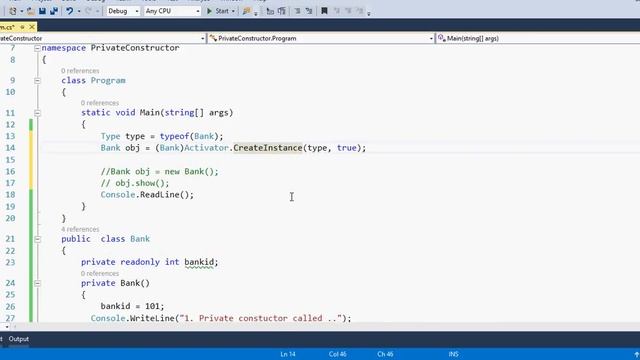Image resolution: width=640 pixels, height=360 pixels.
Task: Click the bankid field with squiggle underline
Action: click(x=199, y=262)
